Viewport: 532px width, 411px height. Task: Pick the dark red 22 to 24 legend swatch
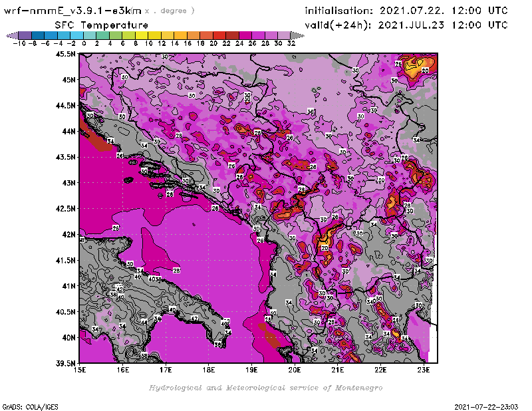232,36
